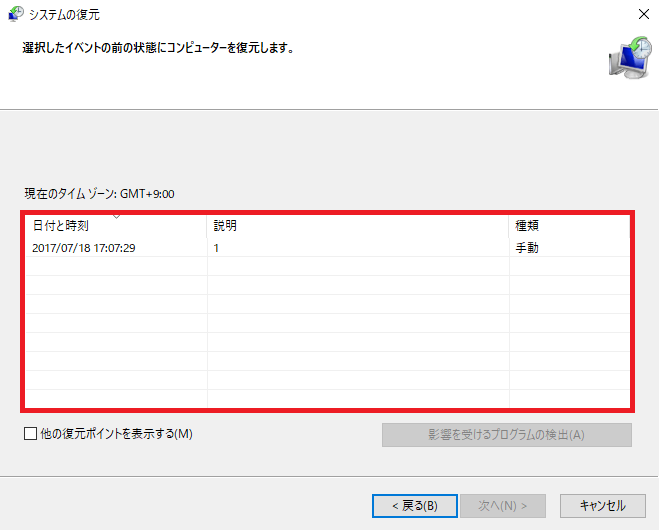Click the large restore computer clock icon

coord(630,57)
